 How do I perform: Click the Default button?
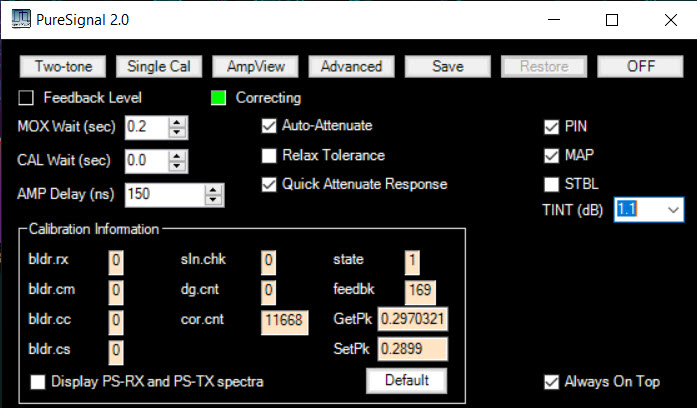pyautogui.click(x=407, y=380)
